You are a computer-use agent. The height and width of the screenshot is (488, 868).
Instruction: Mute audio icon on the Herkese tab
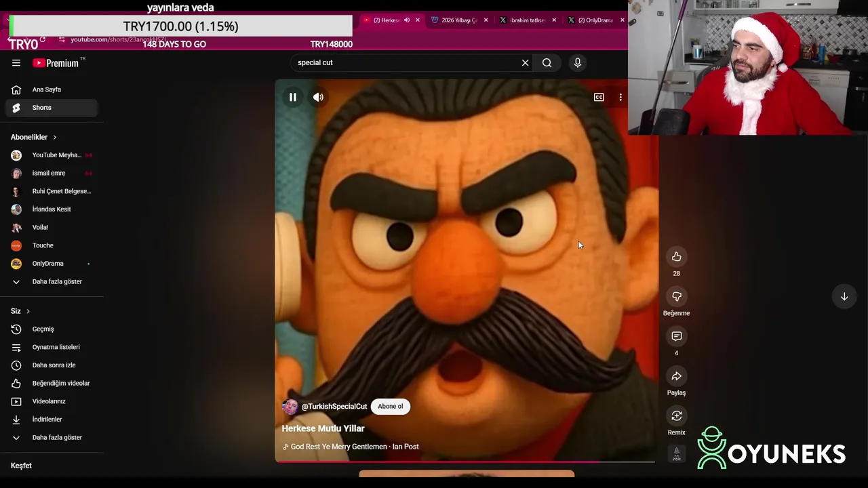coord(407,20)
